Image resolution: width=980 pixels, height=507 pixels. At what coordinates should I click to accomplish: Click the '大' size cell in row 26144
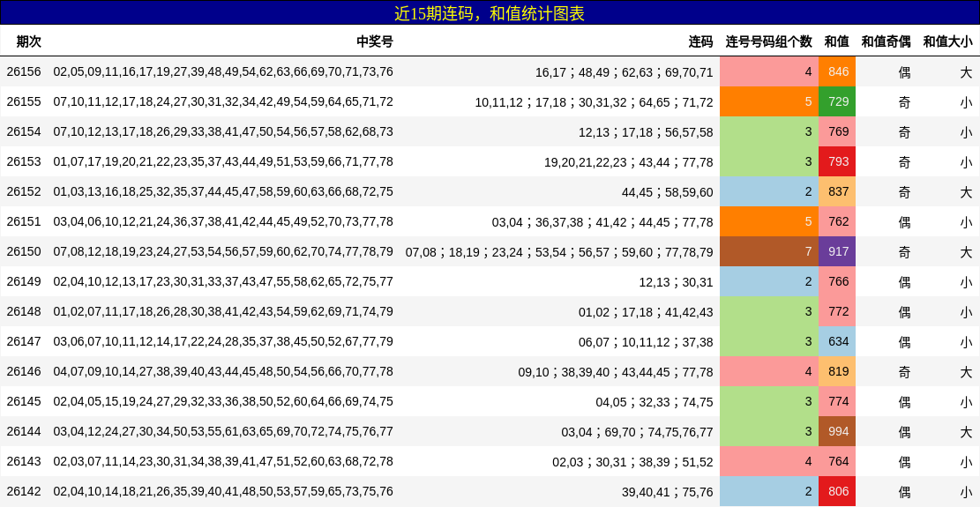966,432
